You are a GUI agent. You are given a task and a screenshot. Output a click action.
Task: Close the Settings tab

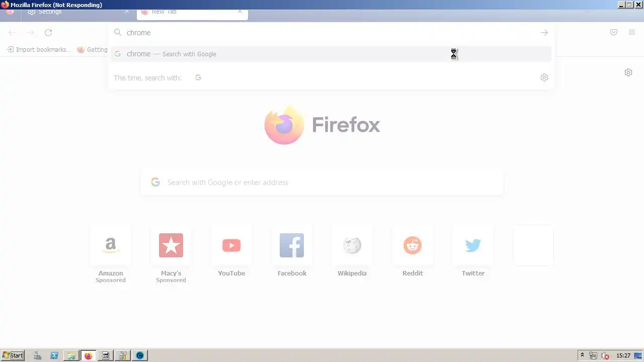point(127,12)
